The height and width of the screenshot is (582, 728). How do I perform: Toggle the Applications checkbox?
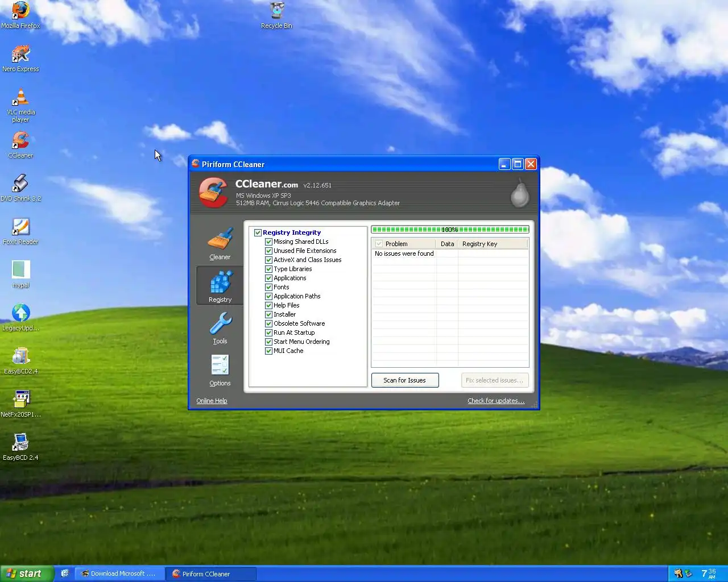268,278
